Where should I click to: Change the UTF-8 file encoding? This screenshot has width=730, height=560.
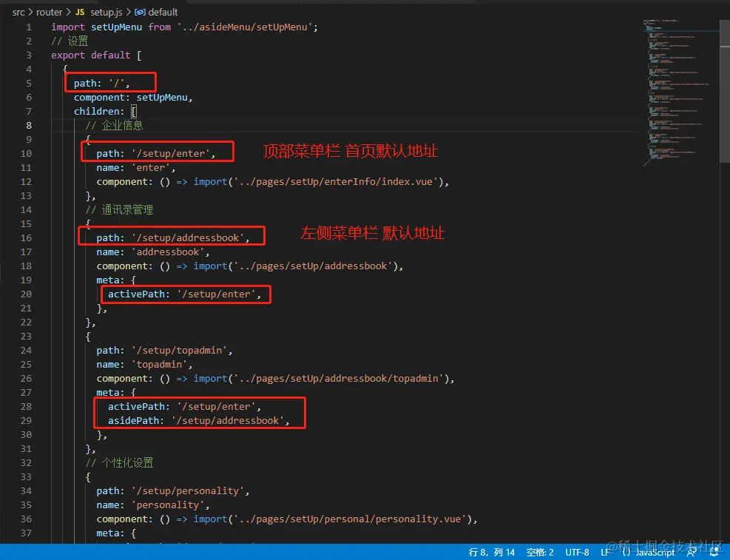coord(577,552)
